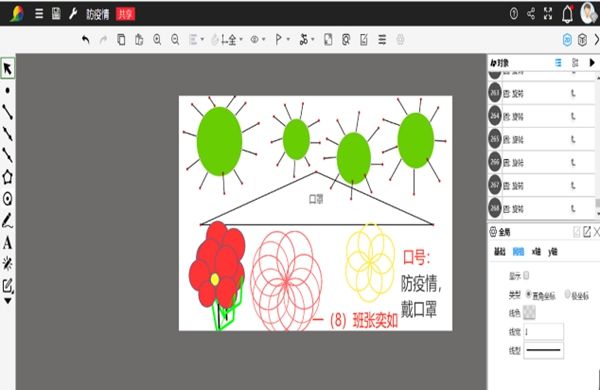Click the notification bell icon
600x390 pixels.
[567, 14]
